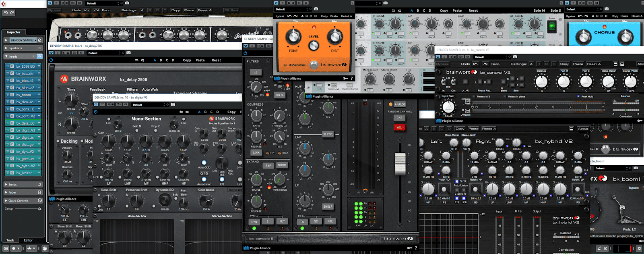Screen dimensions: 644x254
Task: Click the key icon under bx_distorange pedal
Action: [x=345, y=79]
